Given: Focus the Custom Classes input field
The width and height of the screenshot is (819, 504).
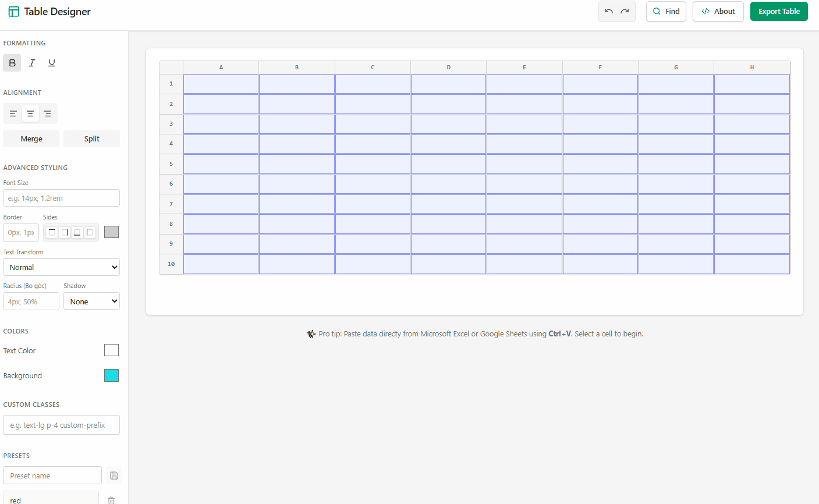Looking at the screenshot, I should point(62,425).
